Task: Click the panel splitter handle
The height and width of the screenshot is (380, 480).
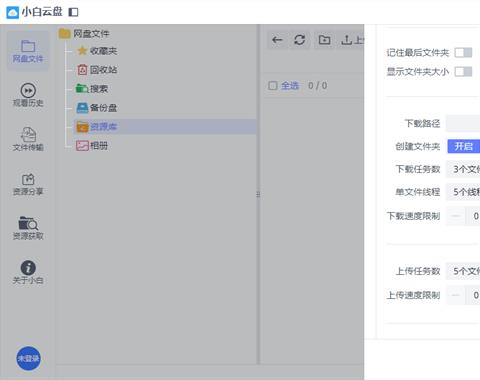Action: [258, 194]
